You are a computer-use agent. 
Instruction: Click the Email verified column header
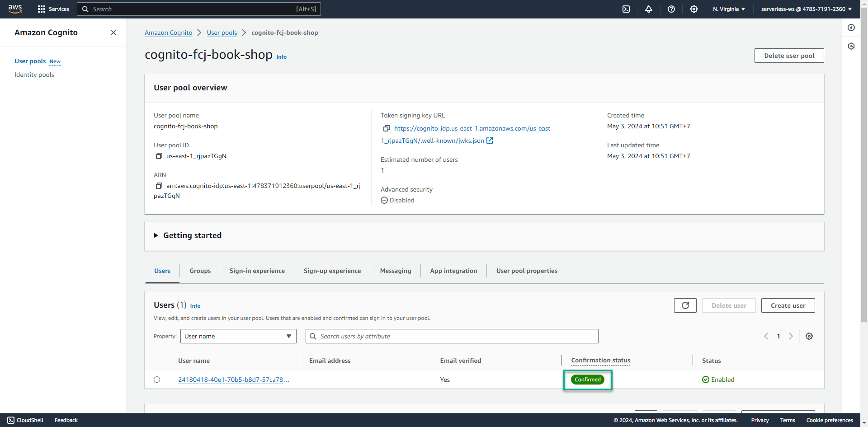pyautogui.click(x=461, y=361)
